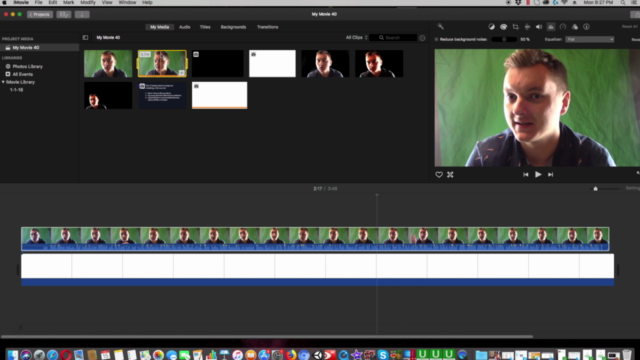Image resolution: width=640 pixels, height=360 pixels.
Task: Collapse the iMovie Library tree
Action: pos(3,82)
